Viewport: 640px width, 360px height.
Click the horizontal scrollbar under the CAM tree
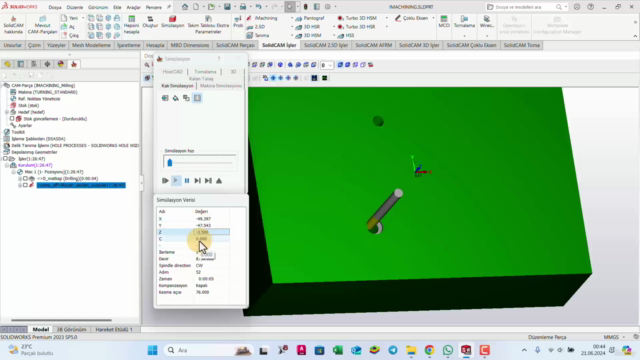(61, 320)
